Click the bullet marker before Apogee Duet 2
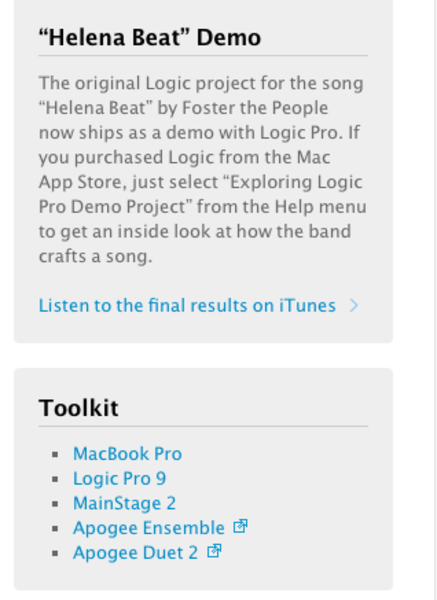The image size is (437, 600). pyautogui.click(x=55, y=553)
